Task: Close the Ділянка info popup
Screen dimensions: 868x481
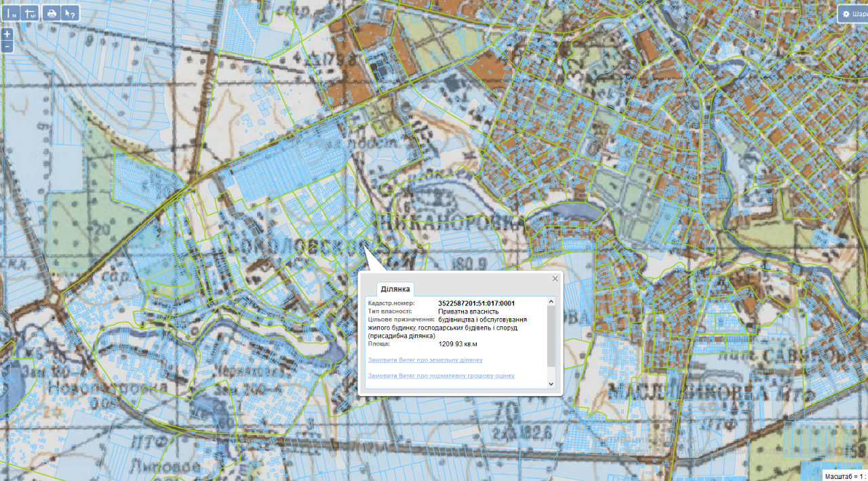Action: coord(555,279)
